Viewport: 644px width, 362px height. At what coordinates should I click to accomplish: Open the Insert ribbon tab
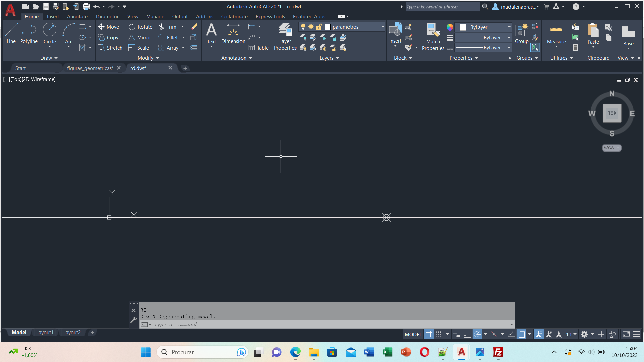tap(53, 16)
